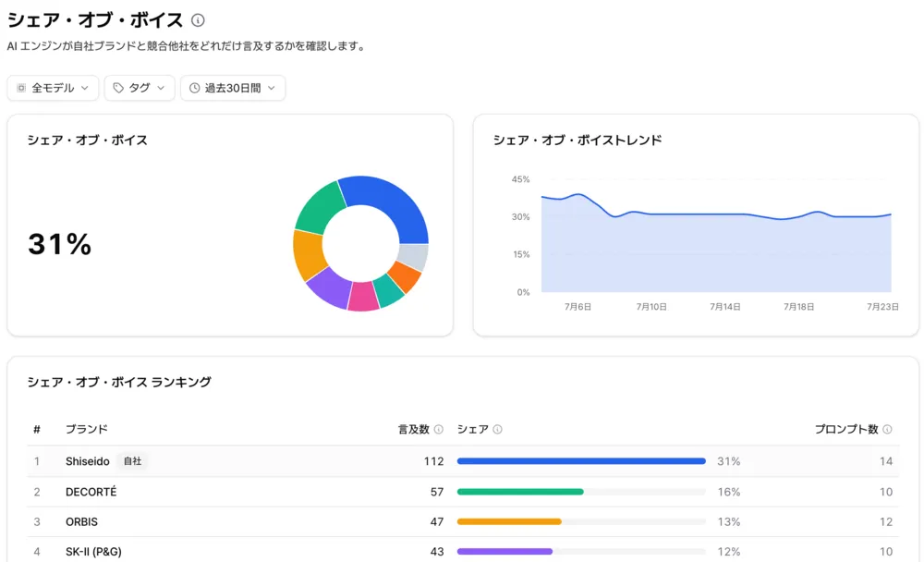Click the 自社 badge next to Shiseido
924x562 pixels.
click(132, 461)
